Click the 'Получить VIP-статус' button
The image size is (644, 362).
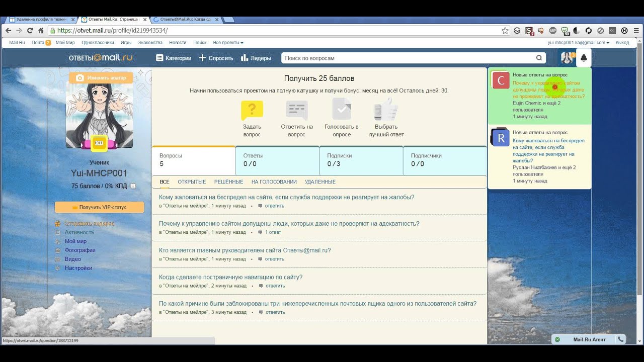(x=100, y=207)
